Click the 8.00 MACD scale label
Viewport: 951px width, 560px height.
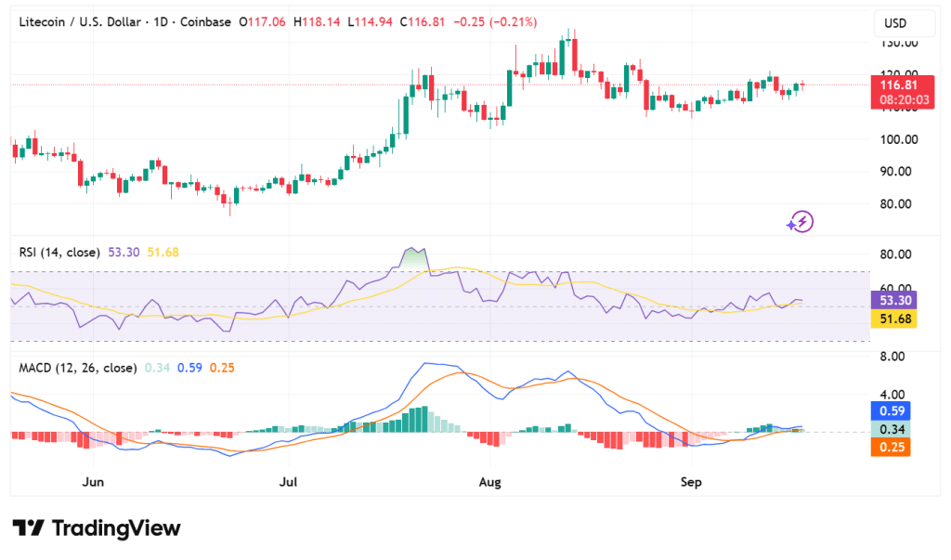(x=892, y=357)
